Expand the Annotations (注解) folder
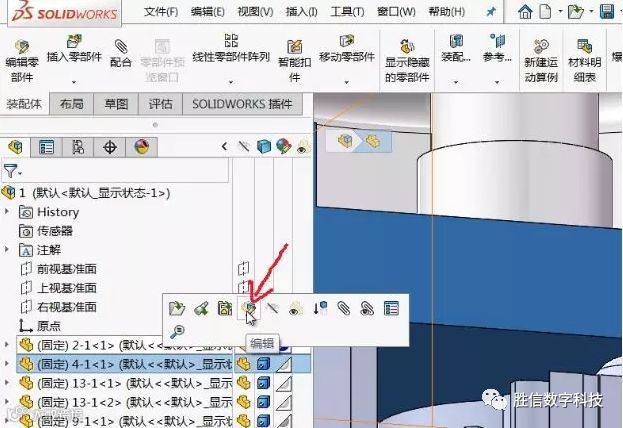 click(6, 250)
